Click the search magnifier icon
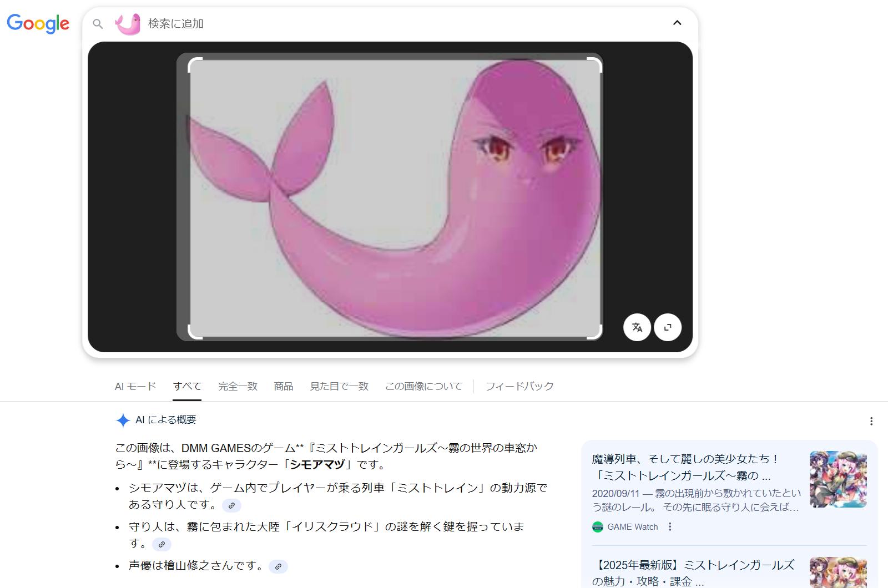The image size is (888, 588). point(98,24)
